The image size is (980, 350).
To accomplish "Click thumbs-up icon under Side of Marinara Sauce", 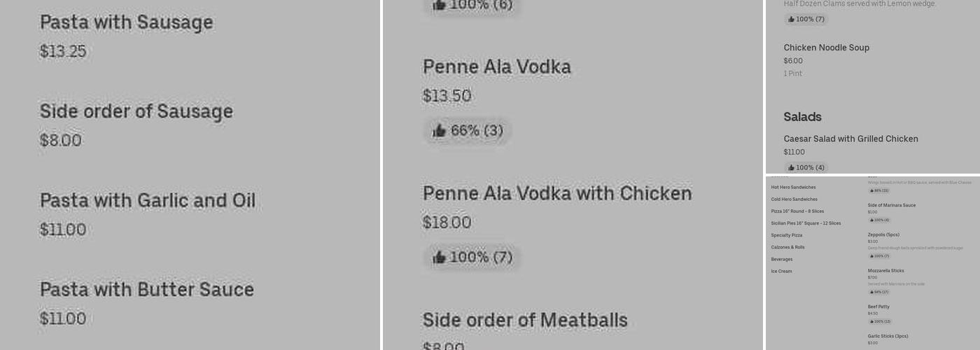I will (871, 220).
